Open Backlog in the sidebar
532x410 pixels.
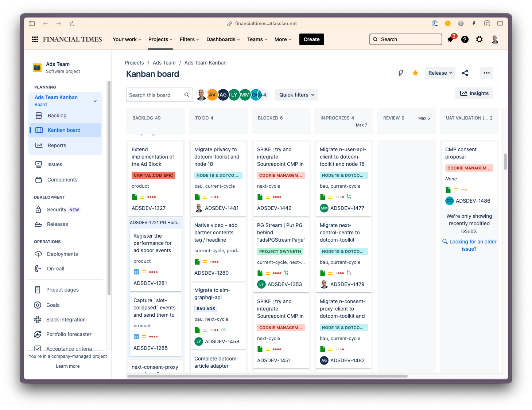[x=65, y=116]
